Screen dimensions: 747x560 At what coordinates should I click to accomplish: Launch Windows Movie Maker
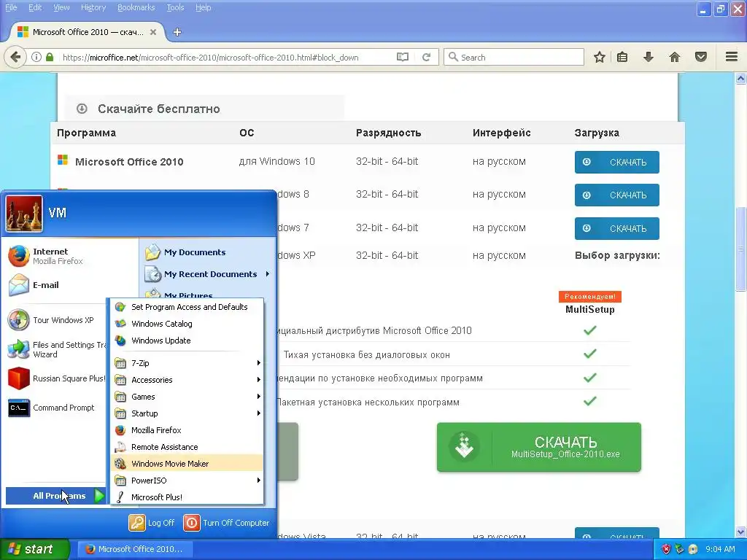pyautogui.click(x=187, y=464)
